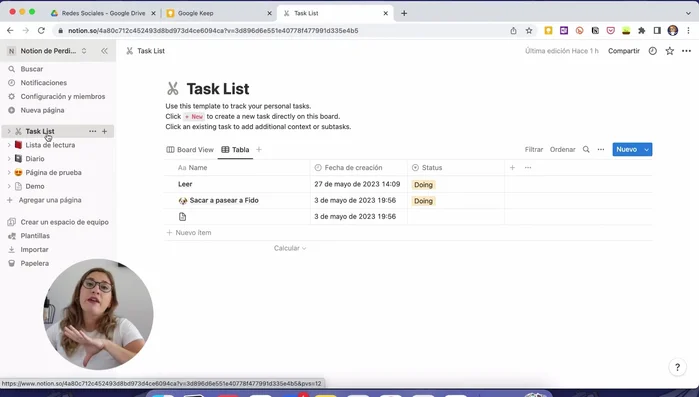Reload the page
This screenshot has width=699, height=397.
point(41,31)
